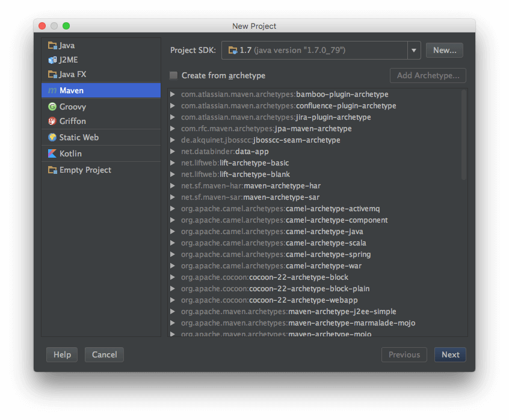The height and width of the screenshot is (420, 509).
Task: Expand cocoon-22-archetype-webapp node
Action: point(173,300)
